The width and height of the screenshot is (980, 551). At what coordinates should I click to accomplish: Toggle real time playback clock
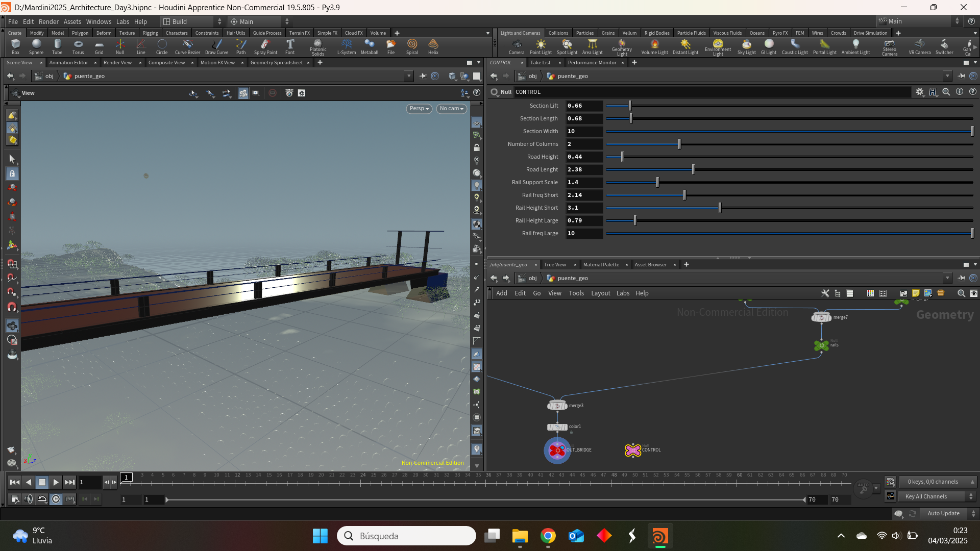pos(56,499)
